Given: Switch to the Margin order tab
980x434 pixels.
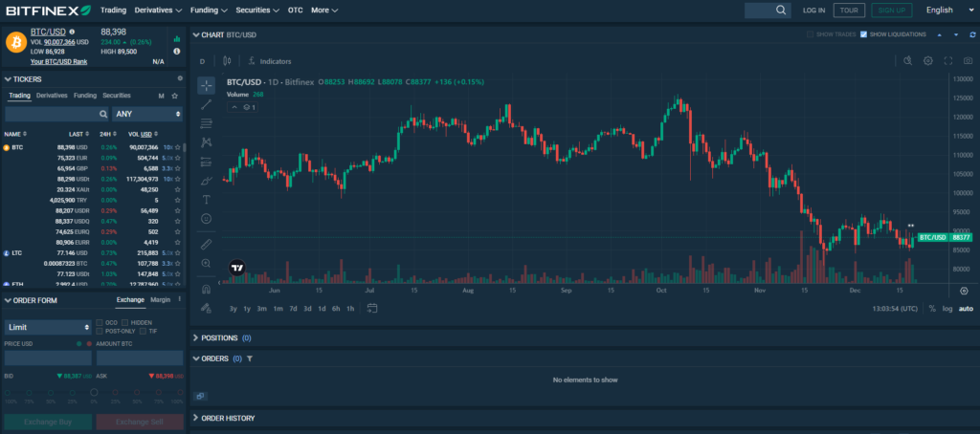Looking at the screenshot, I should [x=161, y=300].
